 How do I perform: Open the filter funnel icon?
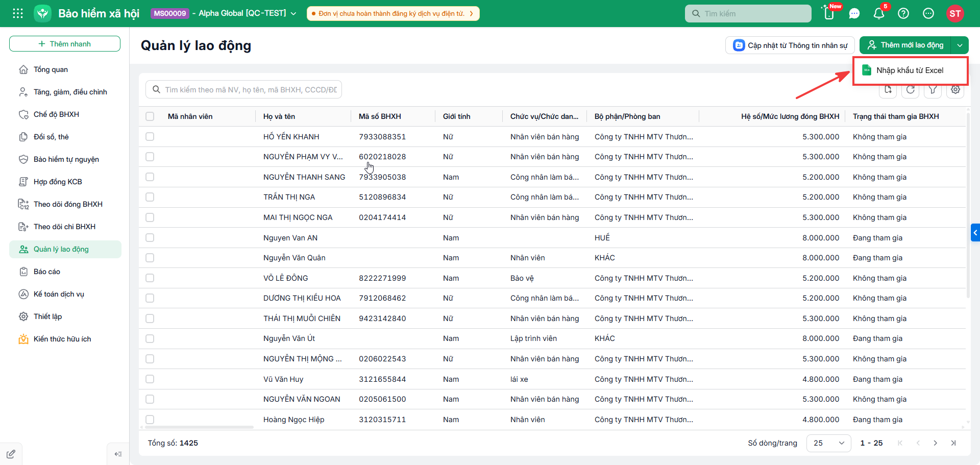(x=933, y=90)
